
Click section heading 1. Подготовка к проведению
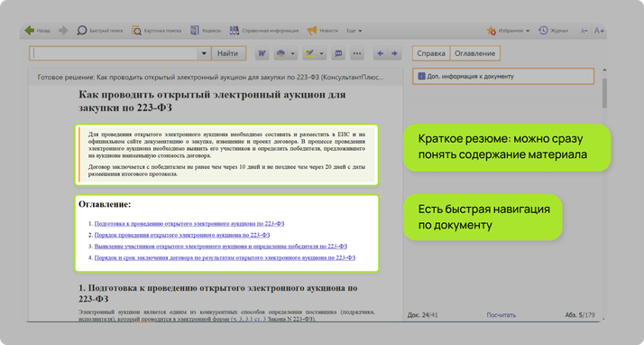point(218,294)
